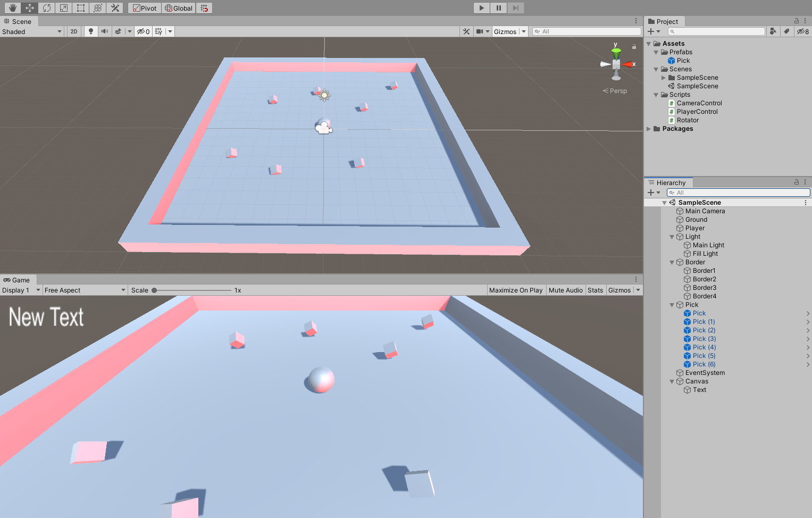The image size is (812, 518).
Task: Toggle scene lighting bulb icon
Action: click(91, 31)
